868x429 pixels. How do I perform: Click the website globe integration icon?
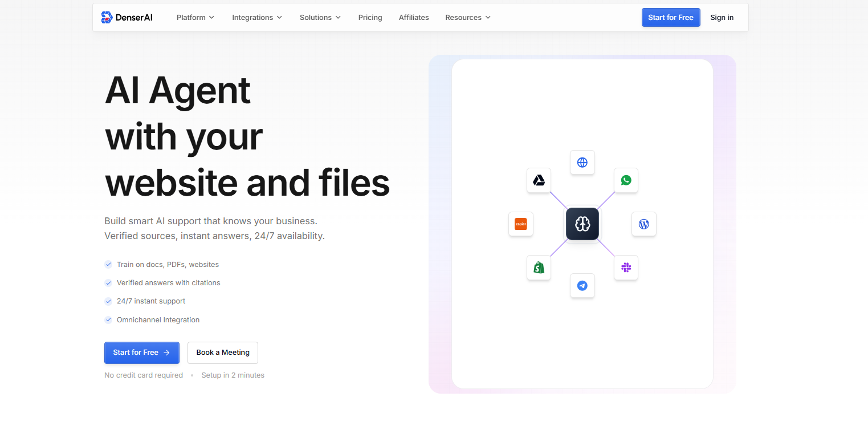(x=582, y=162)
